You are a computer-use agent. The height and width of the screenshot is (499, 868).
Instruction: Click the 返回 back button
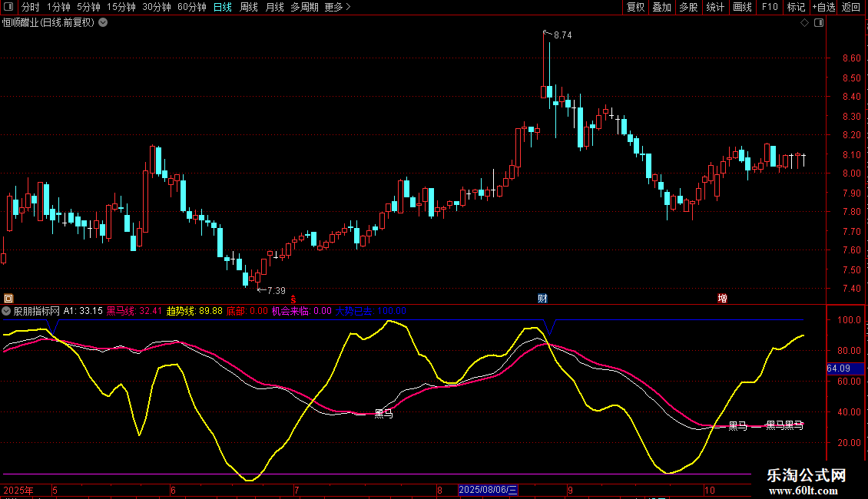(851, 8)
